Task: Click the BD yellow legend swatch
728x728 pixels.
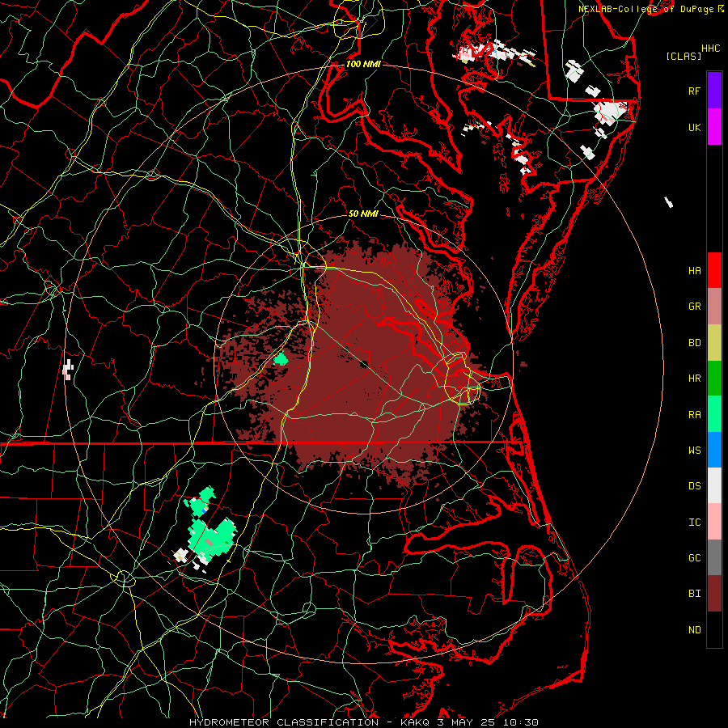Action: coord(714,343)
